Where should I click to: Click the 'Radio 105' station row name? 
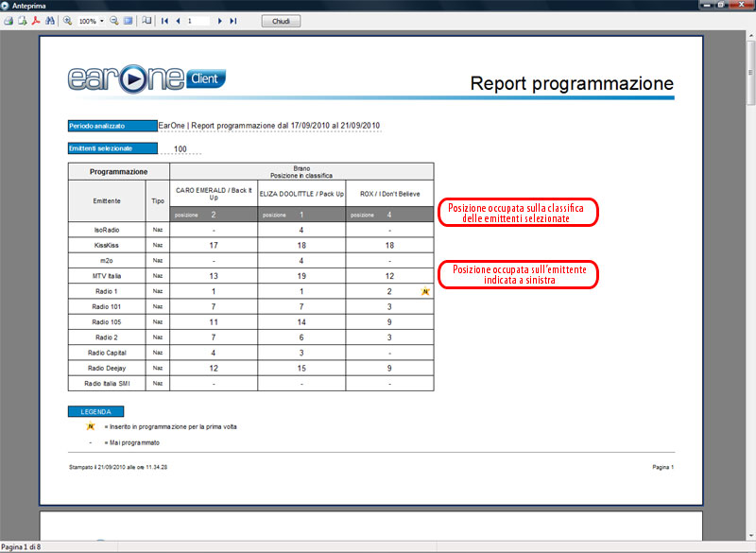[107, 322]
